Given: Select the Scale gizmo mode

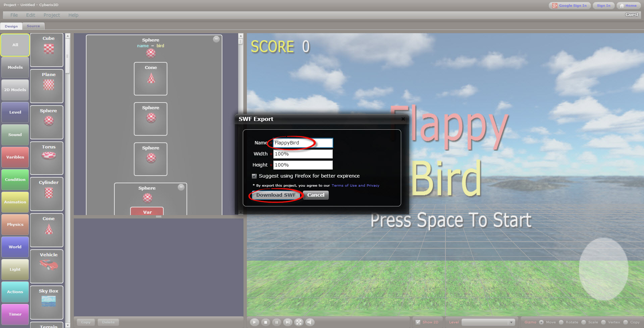Looking at the screenshot, I should pos(584,322).
